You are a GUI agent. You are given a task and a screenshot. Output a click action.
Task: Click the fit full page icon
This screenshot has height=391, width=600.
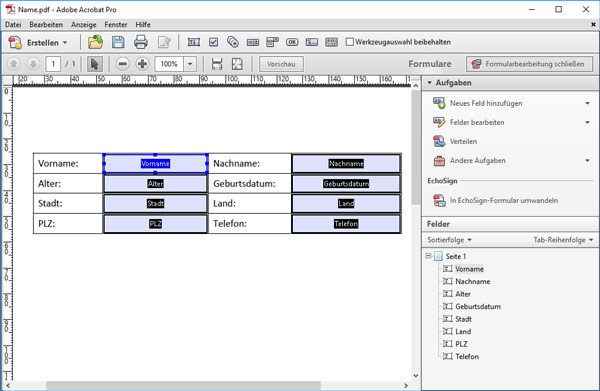pyautogui.click(x=237, y=64)
